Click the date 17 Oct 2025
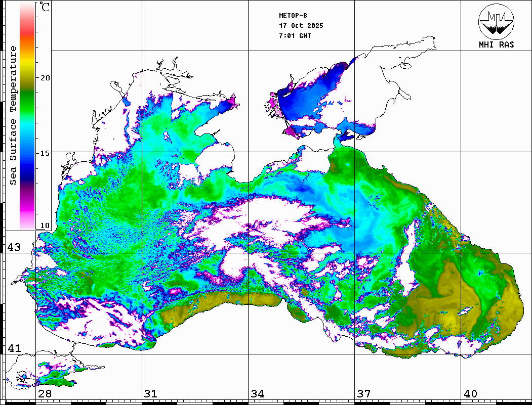Viewport: 532px width, 405px height. pyautogui.click(x=301, y=26)
